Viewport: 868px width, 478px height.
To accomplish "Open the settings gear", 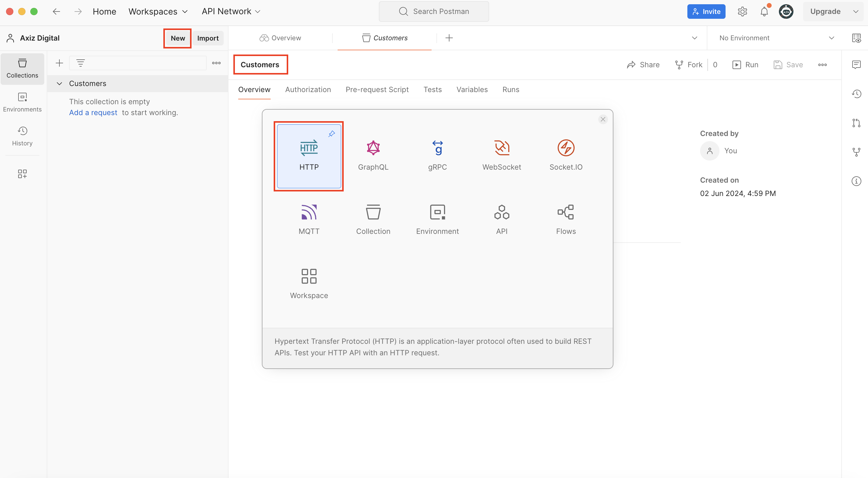I will click(x=742, y=12).
